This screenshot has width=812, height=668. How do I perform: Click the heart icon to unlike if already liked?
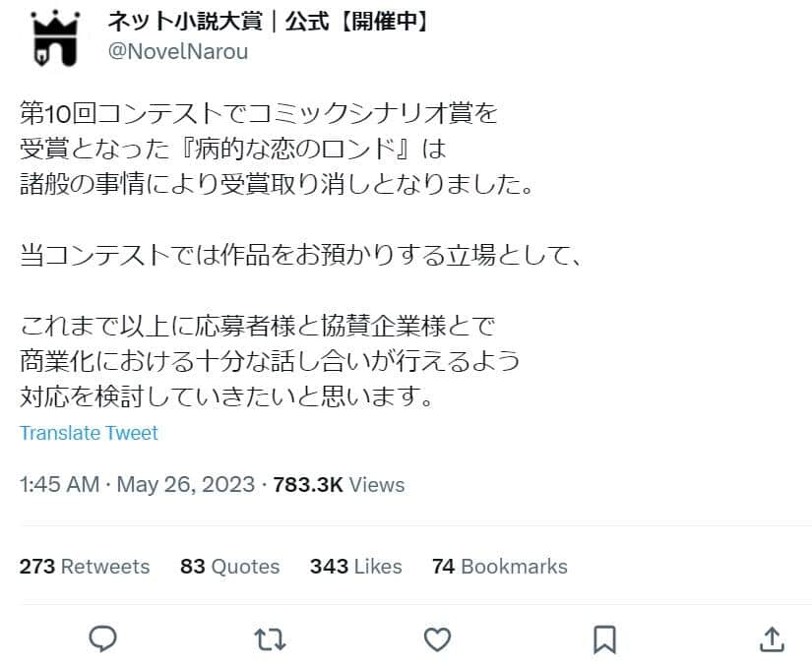point(436,638)
